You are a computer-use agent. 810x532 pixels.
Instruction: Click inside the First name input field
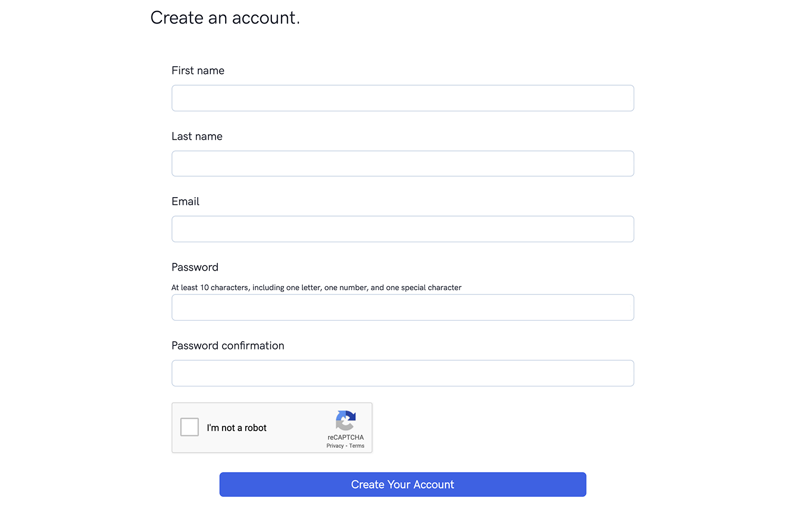point(402,98)
